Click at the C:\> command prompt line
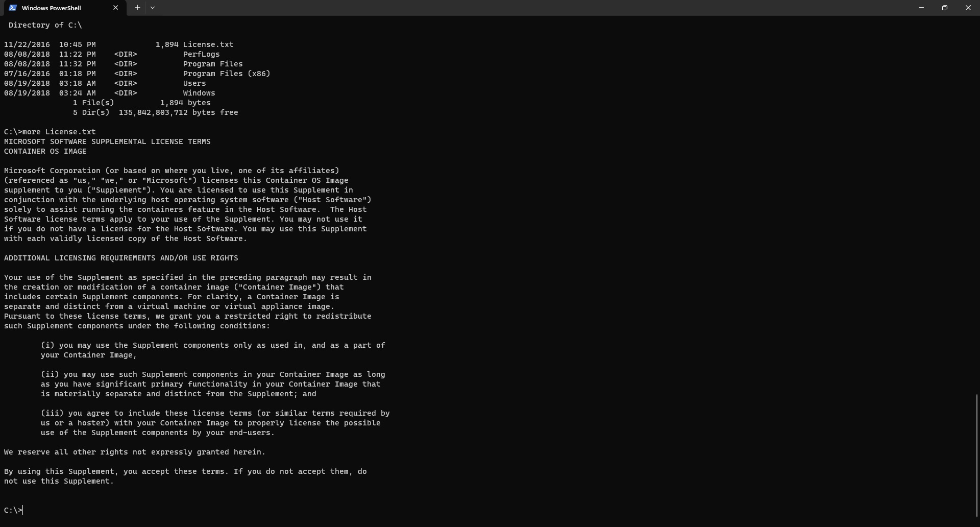This screenshot has width=980, height=527. click(x=13, y=510)
